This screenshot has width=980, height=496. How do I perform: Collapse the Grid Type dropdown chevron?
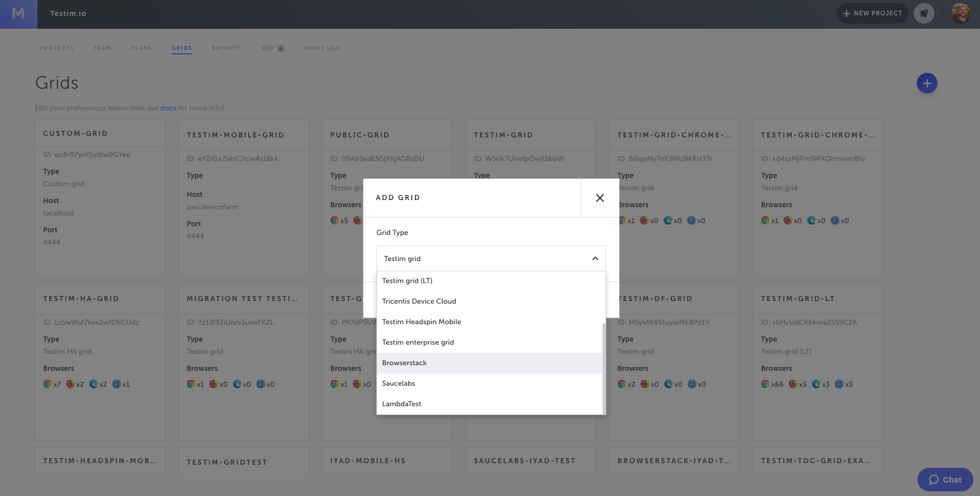[595, 259]
